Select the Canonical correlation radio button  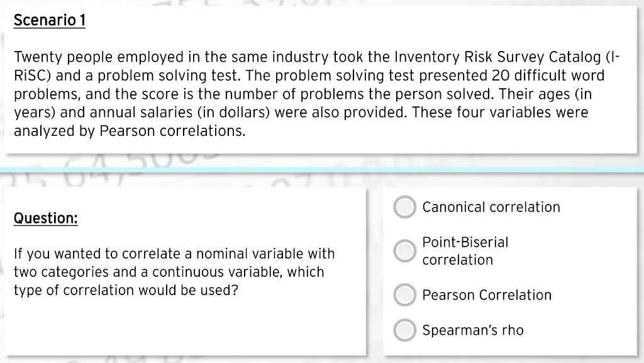[405, 208]
